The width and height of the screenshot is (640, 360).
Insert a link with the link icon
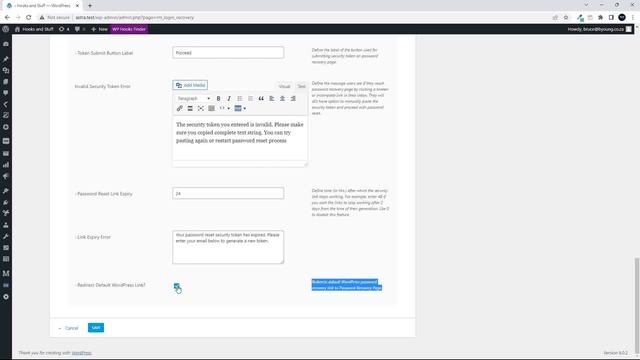180,109
